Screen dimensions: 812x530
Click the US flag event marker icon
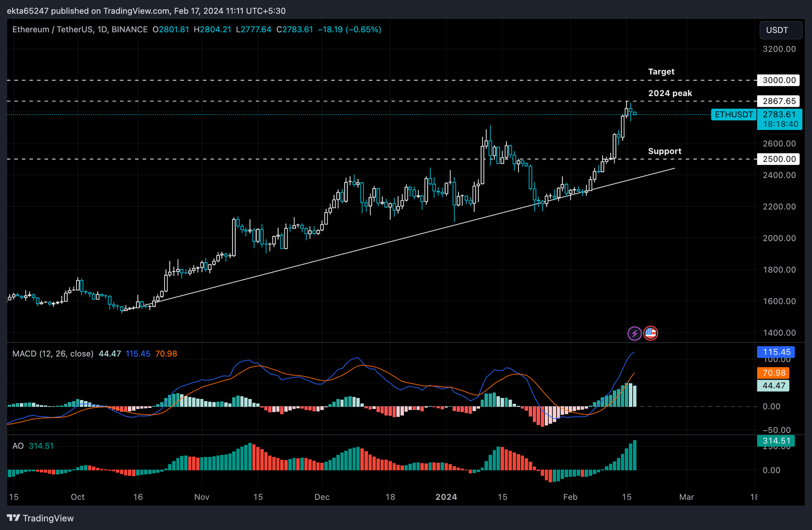pos(650,333)
